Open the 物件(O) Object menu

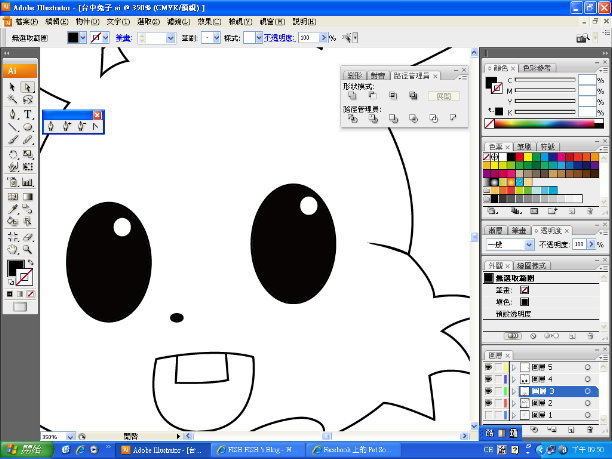87,21
